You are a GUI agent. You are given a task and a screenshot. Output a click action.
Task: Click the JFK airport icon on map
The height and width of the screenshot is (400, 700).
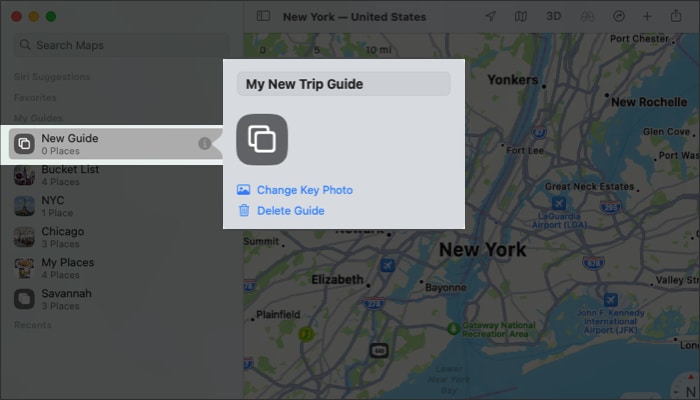click(611, 300)
